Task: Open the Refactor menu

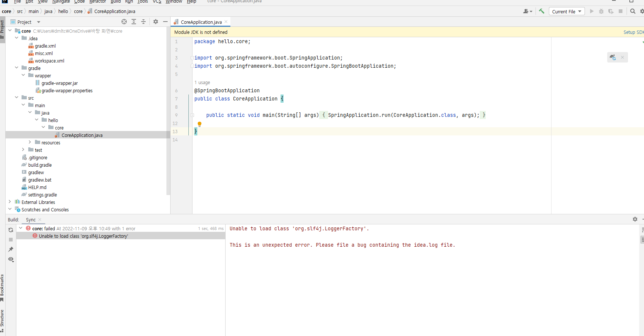Action: click(x=98, y=1)
